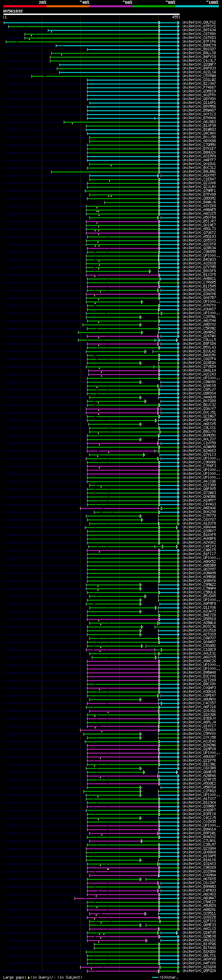222x980 pixels.
Task: Open hit UniRef100_Q8YVD0
Action: point(199,99)
